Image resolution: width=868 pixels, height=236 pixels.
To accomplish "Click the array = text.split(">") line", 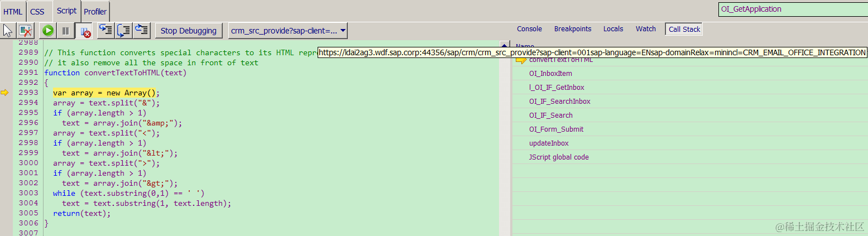I will (x=107, y=163).
